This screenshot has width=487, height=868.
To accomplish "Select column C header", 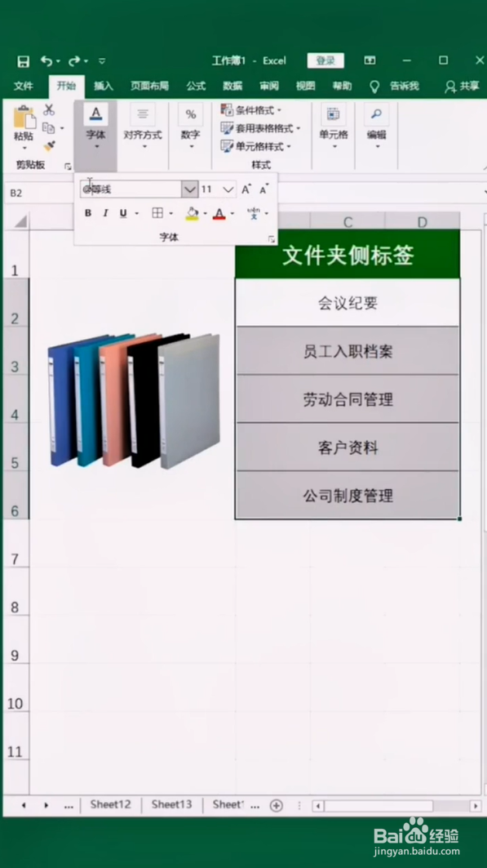I will point(348,221).
